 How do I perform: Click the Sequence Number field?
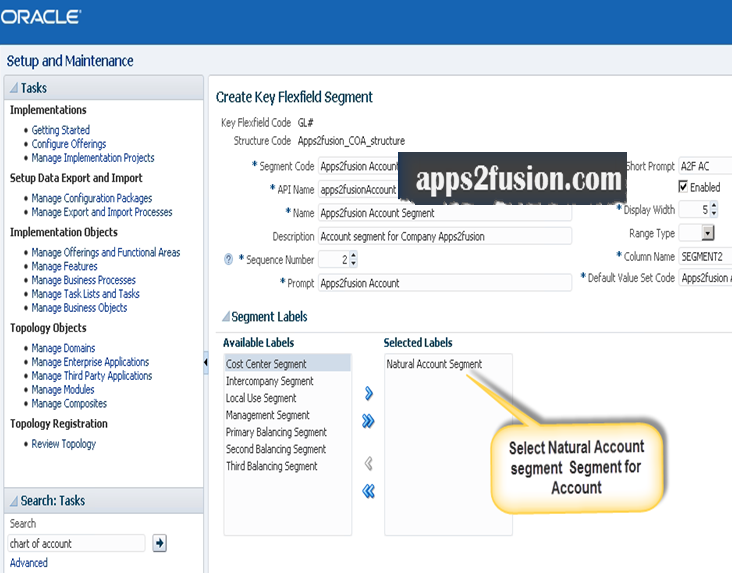tap(334, 259)
